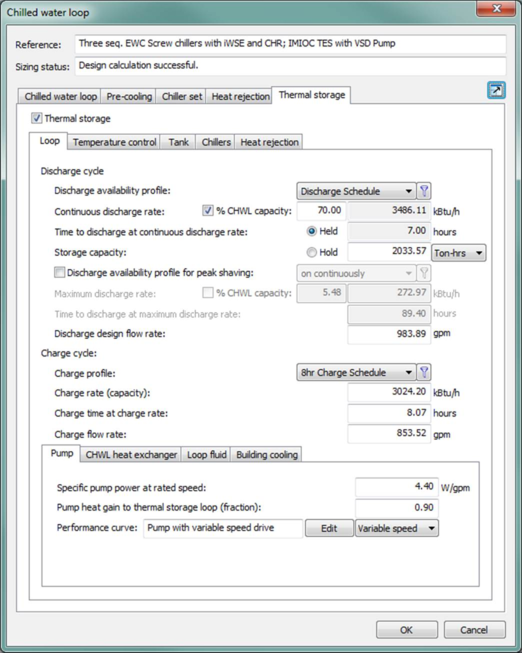
Task: Go to the Tank tab
Action: [178, 142]
